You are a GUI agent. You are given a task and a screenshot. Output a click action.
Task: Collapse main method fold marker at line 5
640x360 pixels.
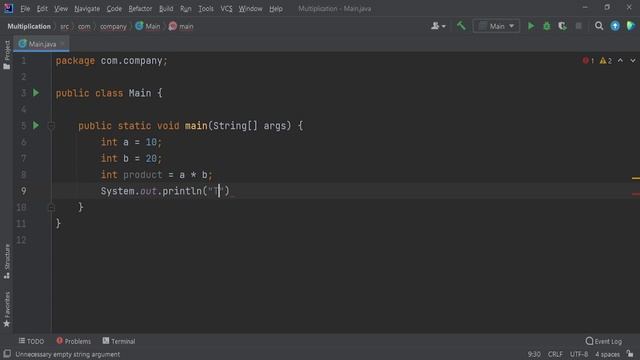click(51, 126)
